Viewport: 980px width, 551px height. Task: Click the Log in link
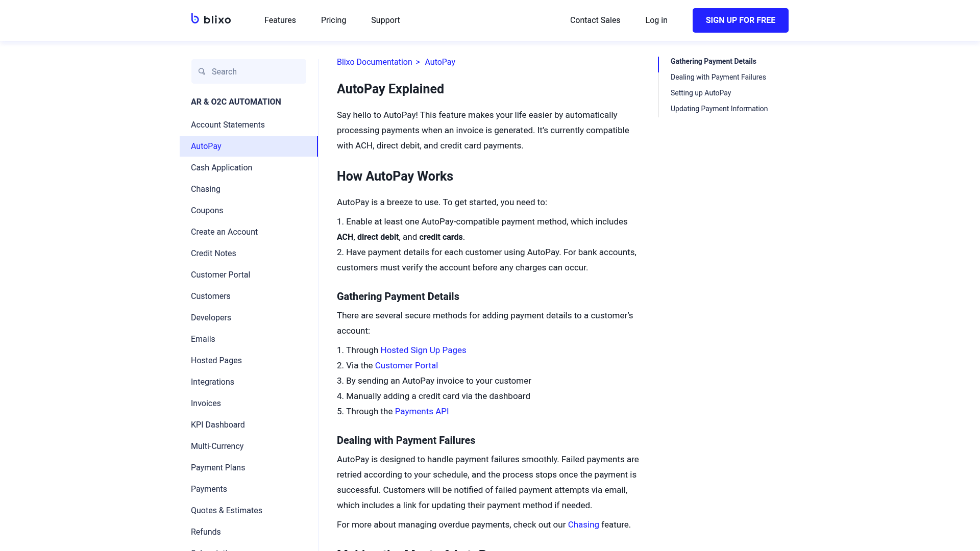tap(656, 20)
